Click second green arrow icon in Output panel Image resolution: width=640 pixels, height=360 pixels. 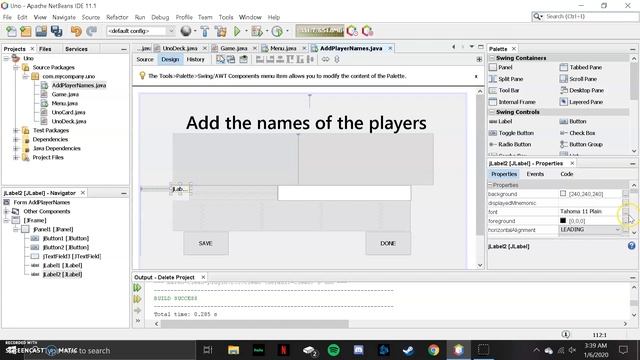pyautogui.click(x=138, y=299)
